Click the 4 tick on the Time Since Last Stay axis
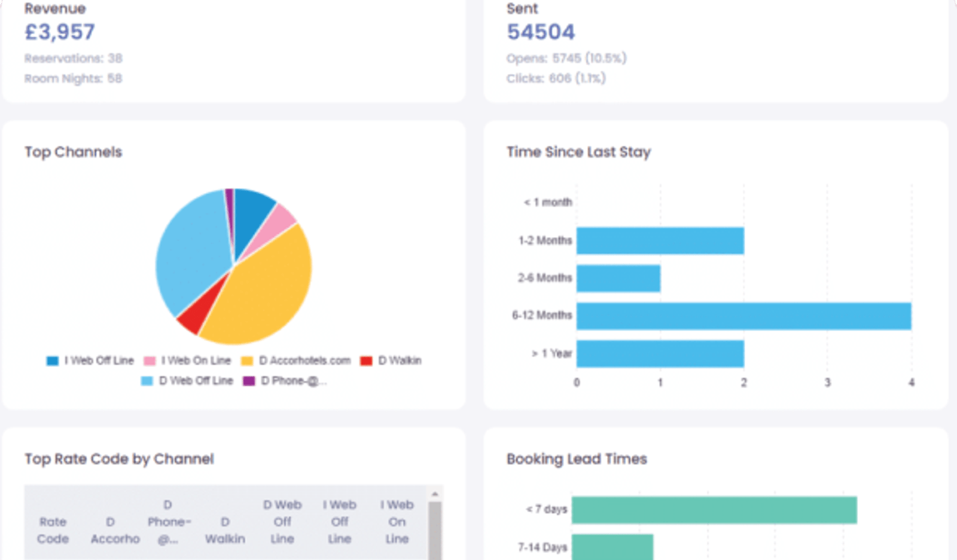 pyautogui.click(x=912, y=382)
